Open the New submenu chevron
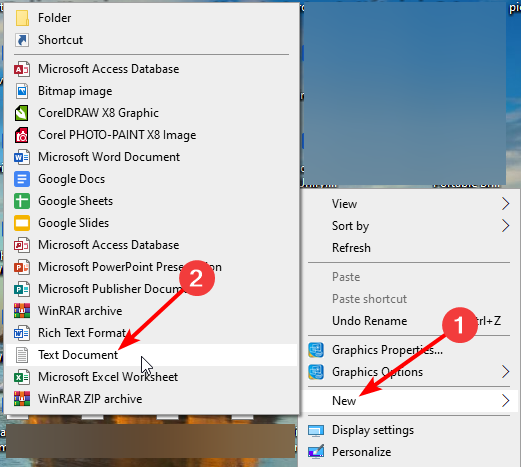 coord(505,401)
